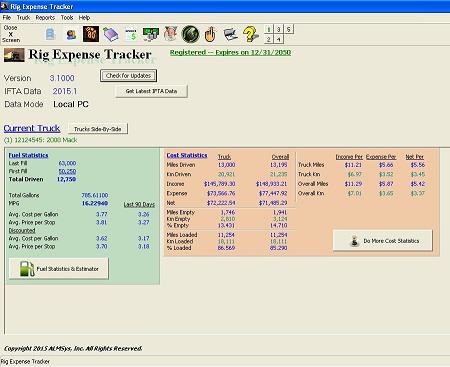Viewport: 450px width, 367px height.
Task: Click the Truck column header in Cost Statistics
Action: coord(224,157)
